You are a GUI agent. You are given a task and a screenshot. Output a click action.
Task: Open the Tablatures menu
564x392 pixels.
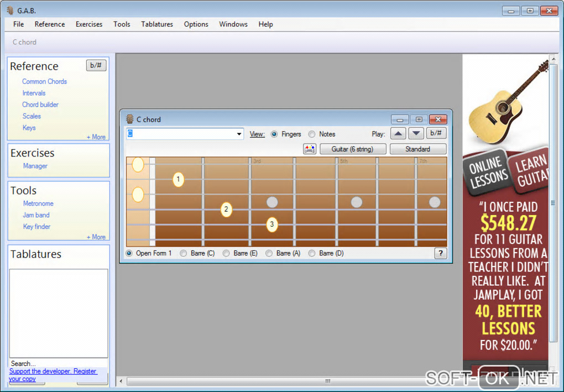click(157, 24)
